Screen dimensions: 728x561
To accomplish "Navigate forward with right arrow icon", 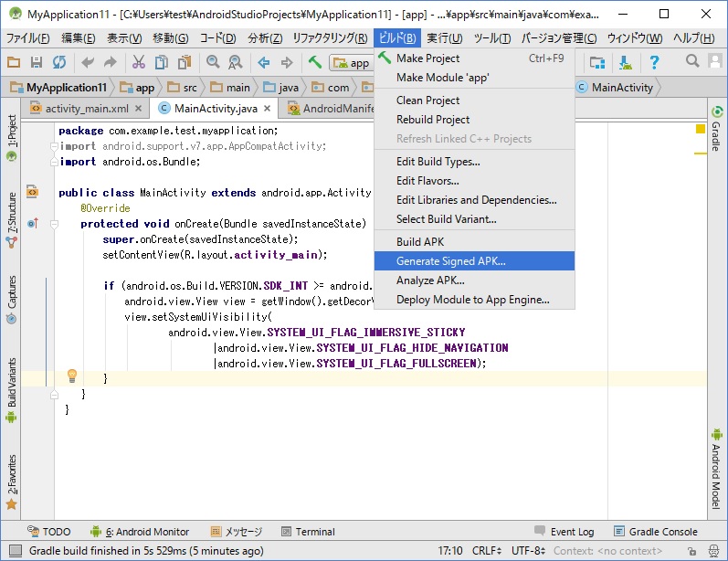I will coord(287,62).
